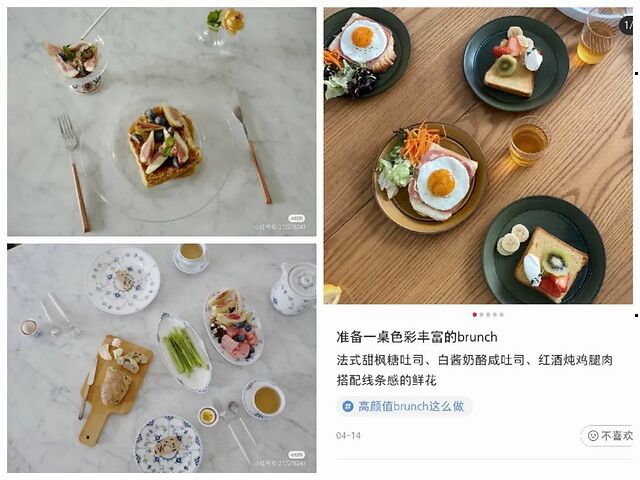Screen dimensions: 640x480
Task: Click the 搭配线条感的鲜花 description line
Action: 387,380
